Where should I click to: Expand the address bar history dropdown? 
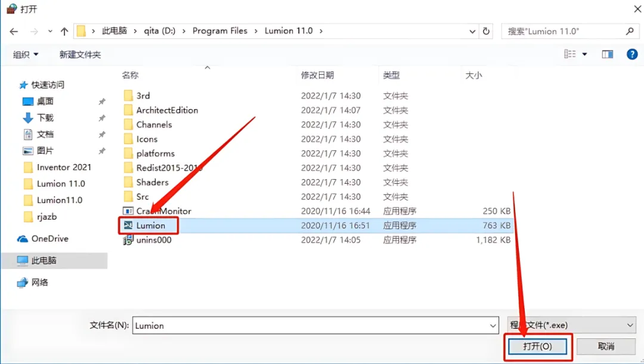tap(472, 31)
